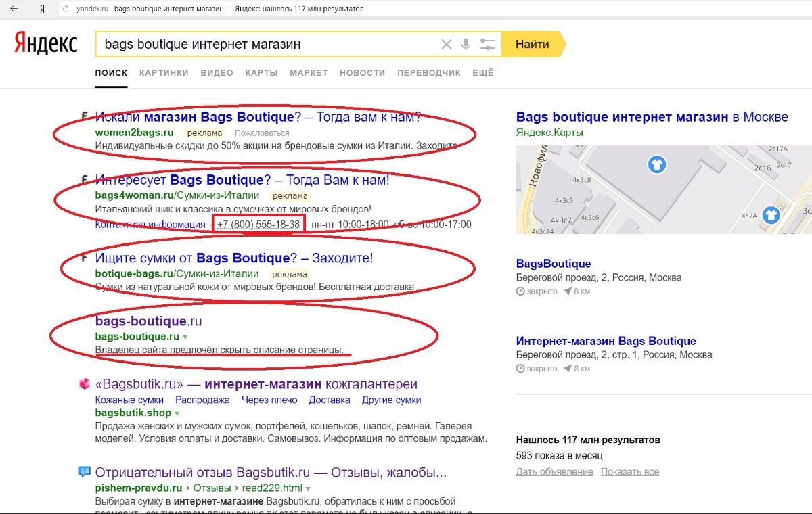This screenshot has height=514, width=812.
Task: Open Яндекс.Карты link
Action: tap(549, 133)
